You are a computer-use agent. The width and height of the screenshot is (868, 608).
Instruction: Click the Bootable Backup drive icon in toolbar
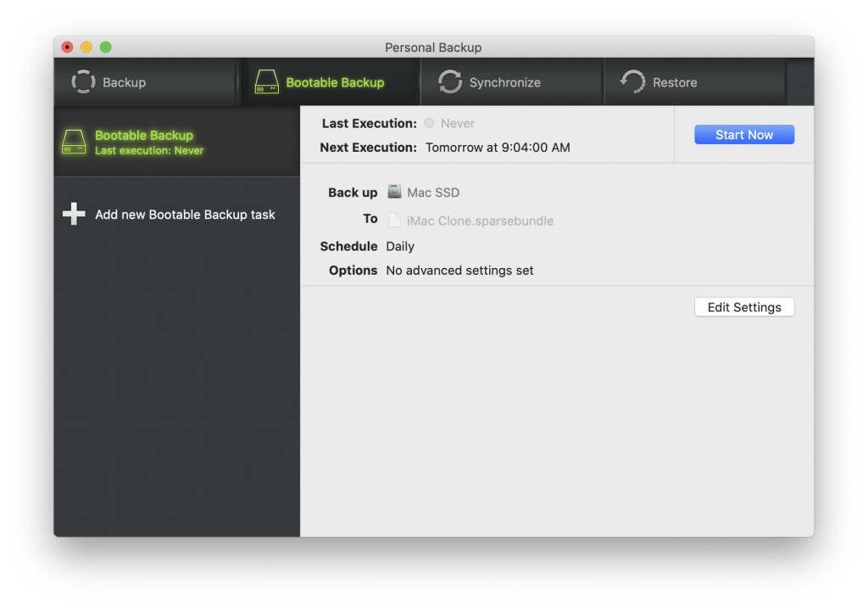pyautogui.click(x=267, y=82)
